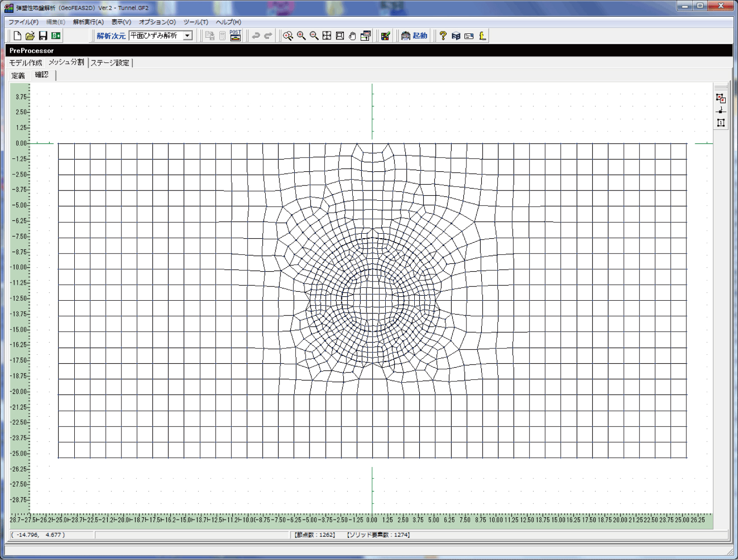Image resolution: width=738 pixels, height=560 pixels.
Task: Open the ファイル(F) menu
Action: pyautogui.click(x=23, y=22)
